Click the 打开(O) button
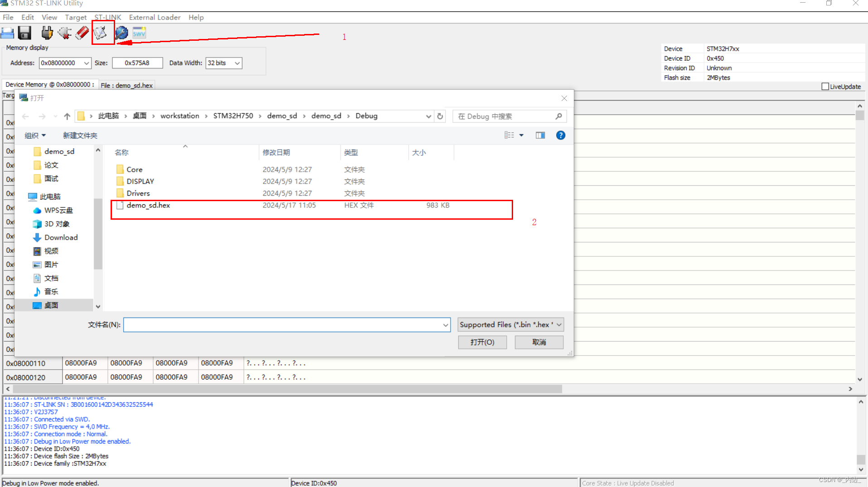Viewport: 868px width, 487px height. click(x=482, y=342)
